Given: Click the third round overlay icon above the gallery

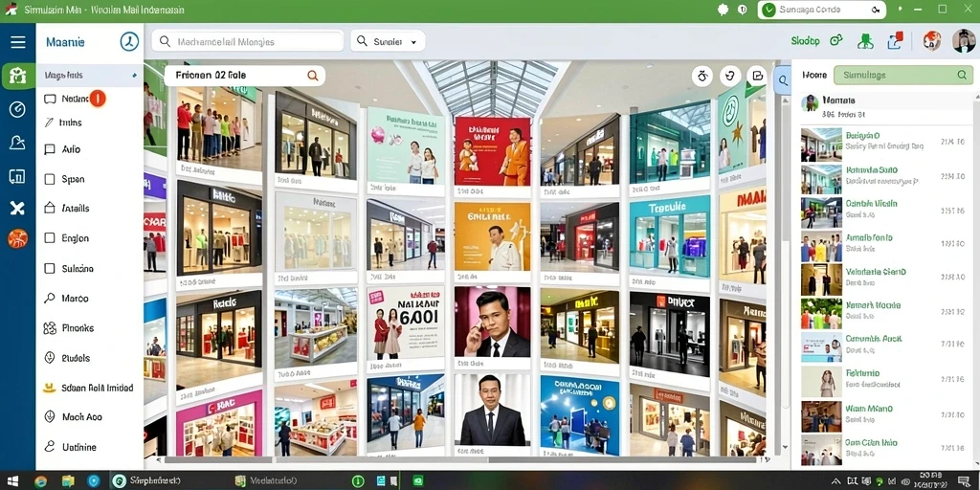Looking at the screenshot, I should pos(758,77).
